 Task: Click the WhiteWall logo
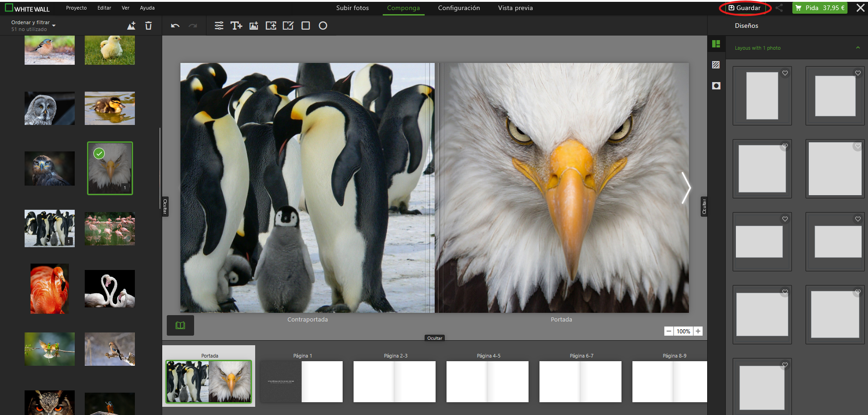[x=27, y=8]
